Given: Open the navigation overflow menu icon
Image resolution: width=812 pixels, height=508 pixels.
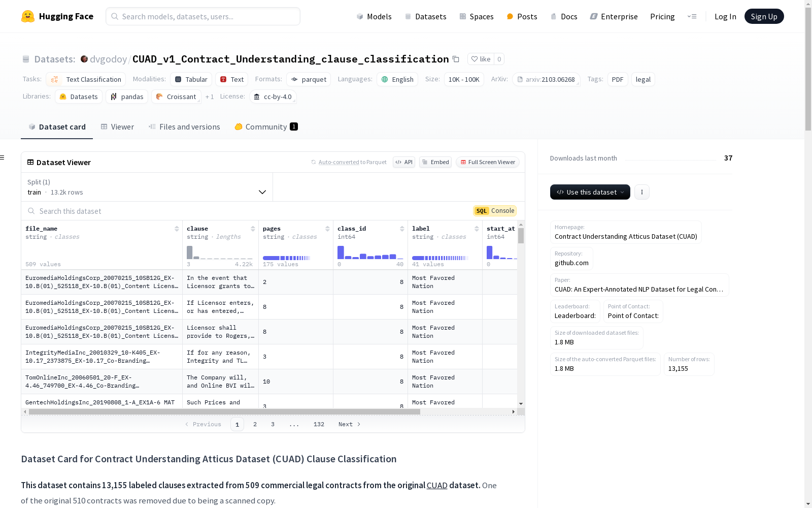Looking at the screenshot, I should click(692, 16).
